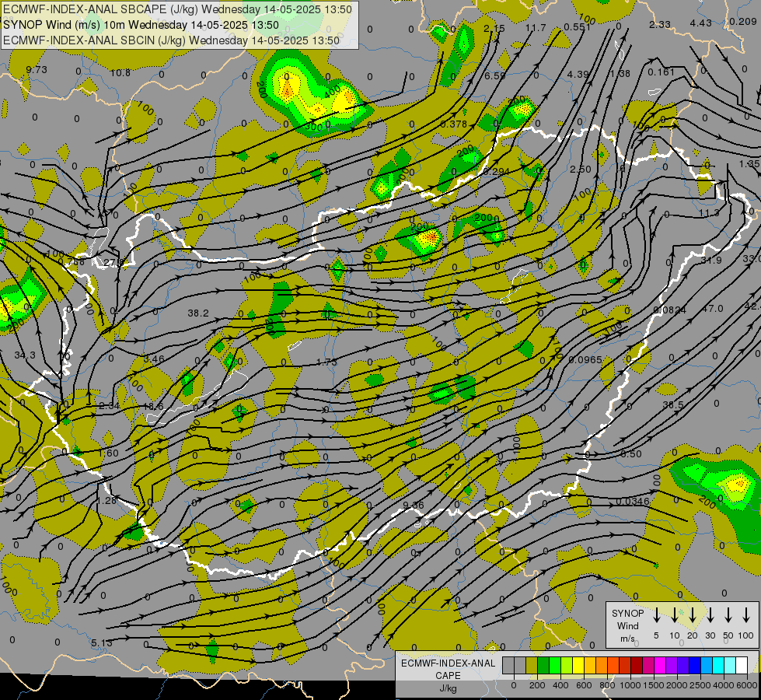The width and height of the screenshot is (761, 700).
Task: Click the SYNOP Wind m/s legend label
Action: click(x=627, y=625)
